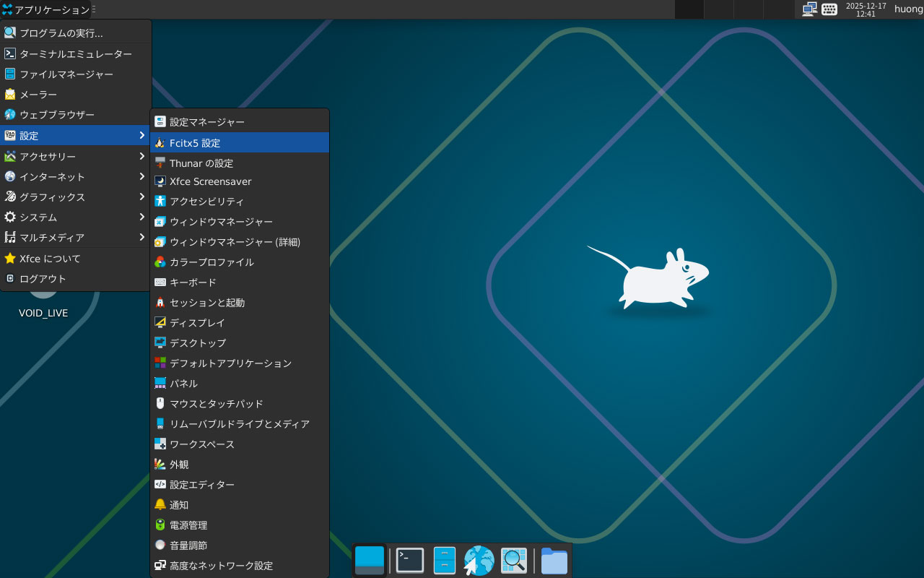Open ディスプレイ settings entry
This screenshot has height=578, width=924.
click(x=239, y=323)
